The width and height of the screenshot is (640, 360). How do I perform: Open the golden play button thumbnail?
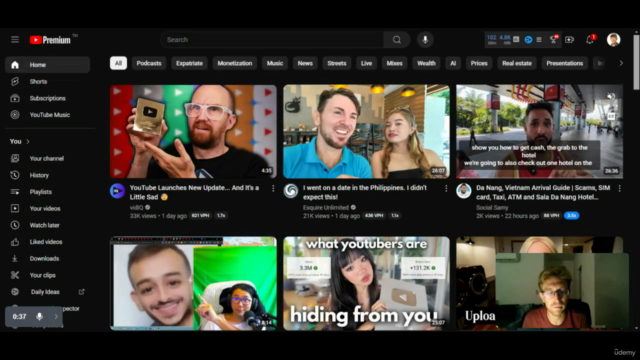pos(193,131)
